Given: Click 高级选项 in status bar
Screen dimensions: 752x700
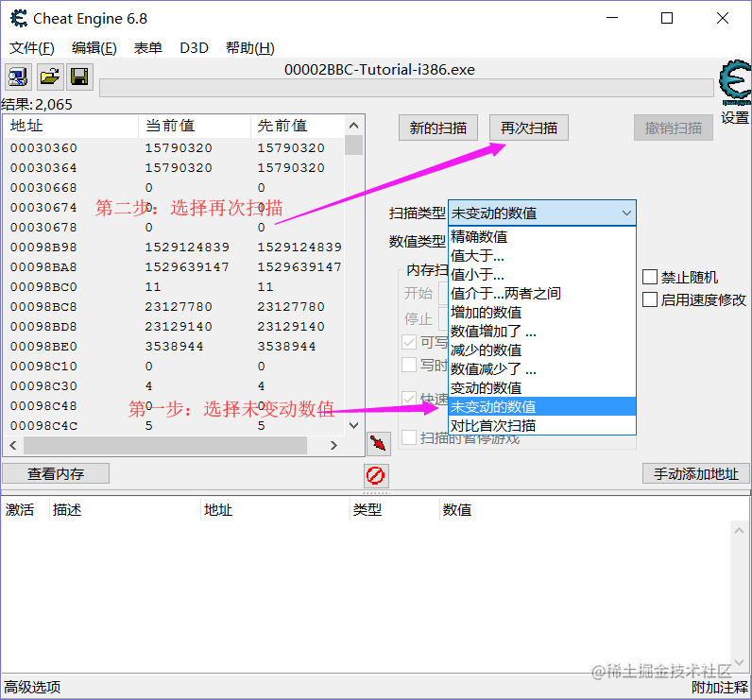Looking at the screenshot, I should click(x=33, y=687).
